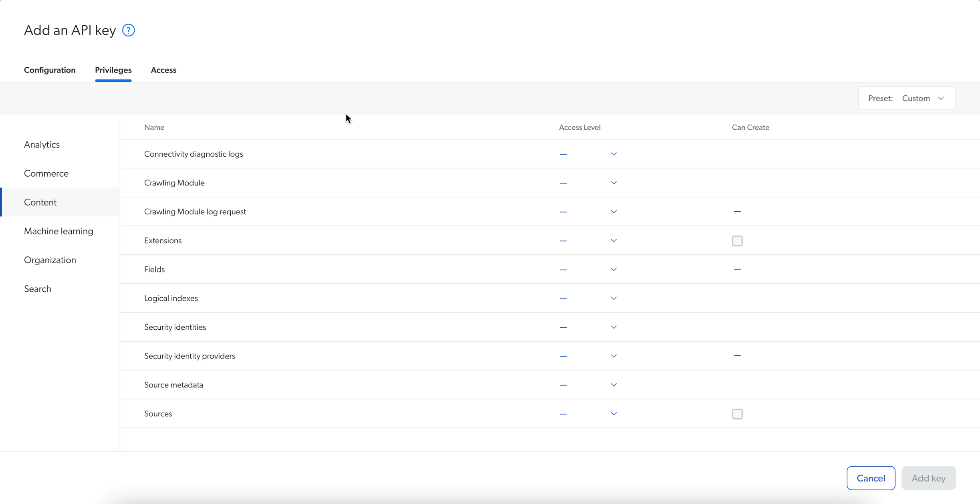Screen dimensions: 980x504
Task: Switch to the Configuration tab
Action: 50,70
